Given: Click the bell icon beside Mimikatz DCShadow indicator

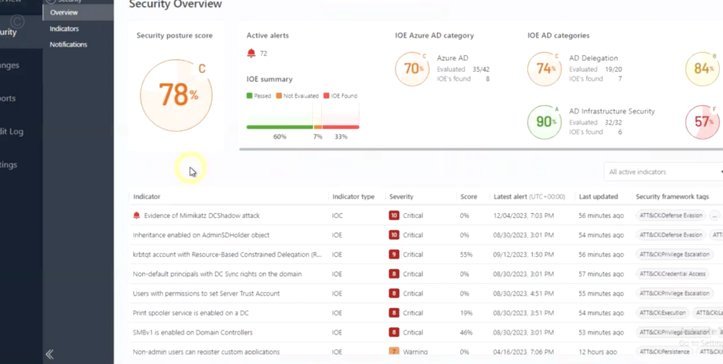Looking at the screenshot, I should pos(136,215).
